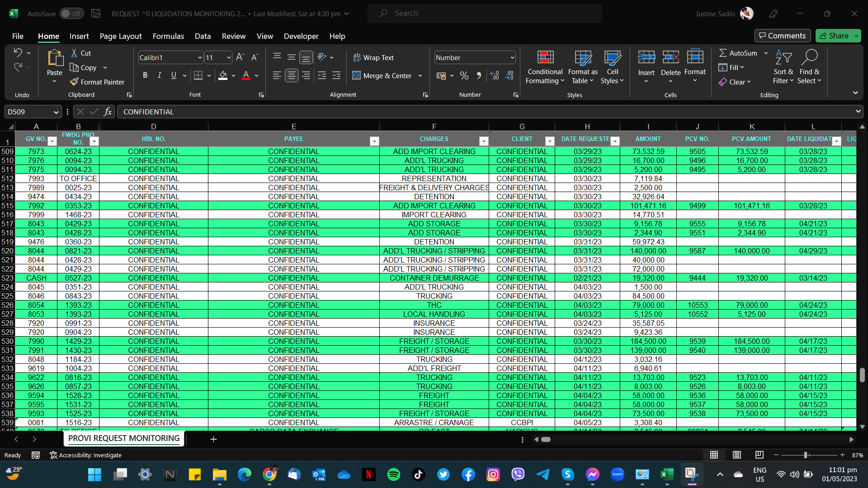Click the Increase Decimal icon
The width and height of the screenshot is (868, 488).
click(495, 75)
